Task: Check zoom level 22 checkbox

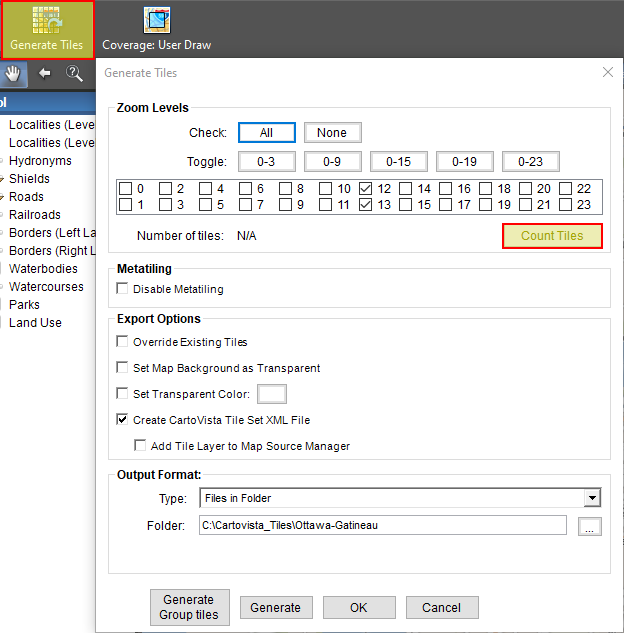Action: tap(565, 189)
